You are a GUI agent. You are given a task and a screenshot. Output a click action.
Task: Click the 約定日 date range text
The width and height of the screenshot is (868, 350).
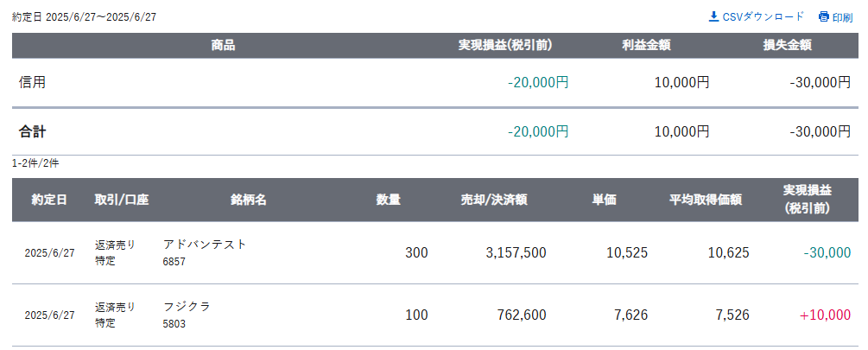[84, 17]
